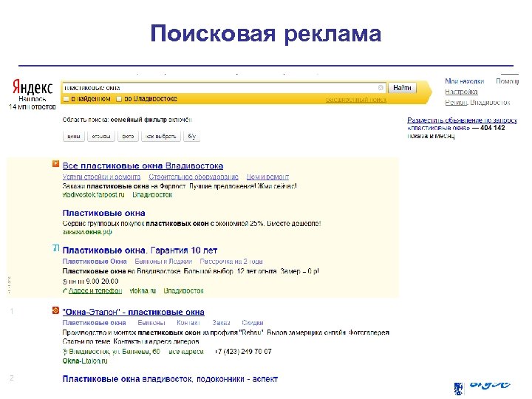The image size is (532, 399).
Task: Clear the search query with the X icon
Action: [381, 88]
